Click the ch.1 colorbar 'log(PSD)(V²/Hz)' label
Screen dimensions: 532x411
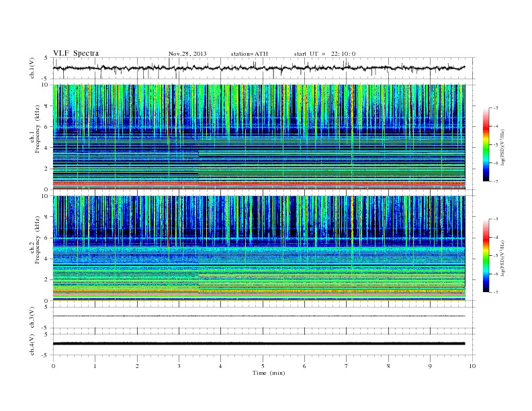coord(503,148)
